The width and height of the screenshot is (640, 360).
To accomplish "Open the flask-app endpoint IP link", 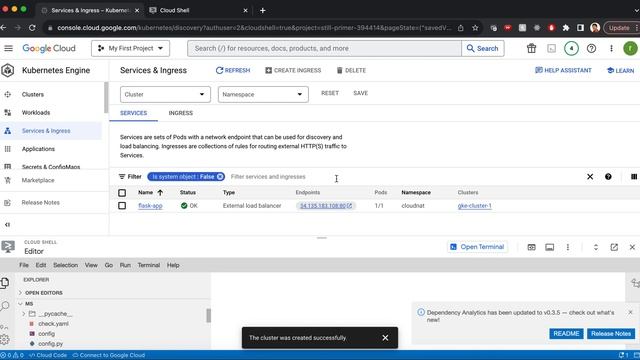I will pos(326,206).
